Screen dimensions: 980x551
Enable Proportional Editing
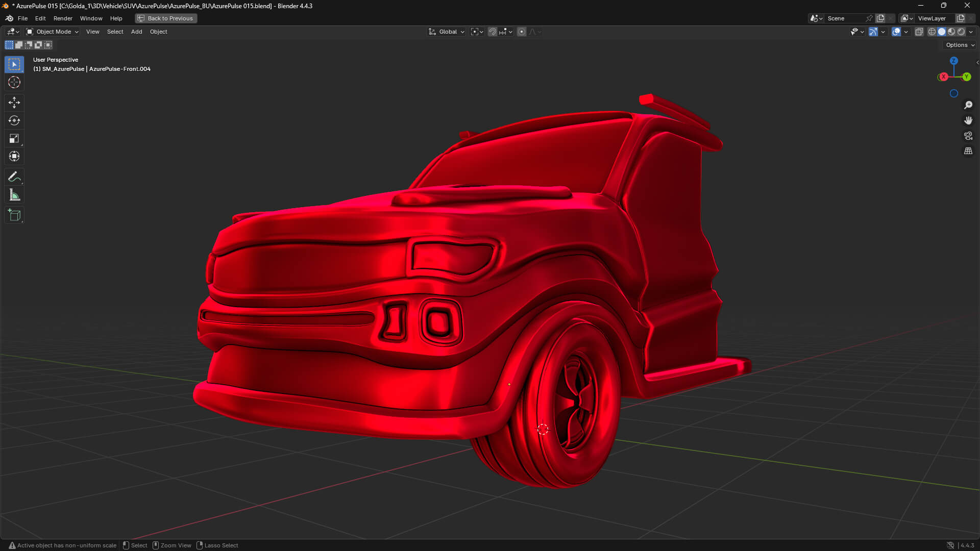click(522, 32)
